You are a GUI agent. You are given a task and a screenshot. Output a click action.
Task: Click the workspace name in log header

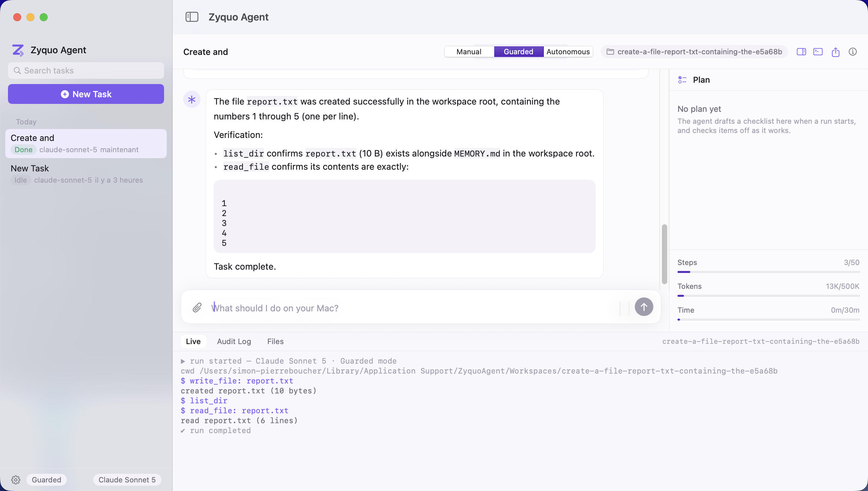(761, 341)
